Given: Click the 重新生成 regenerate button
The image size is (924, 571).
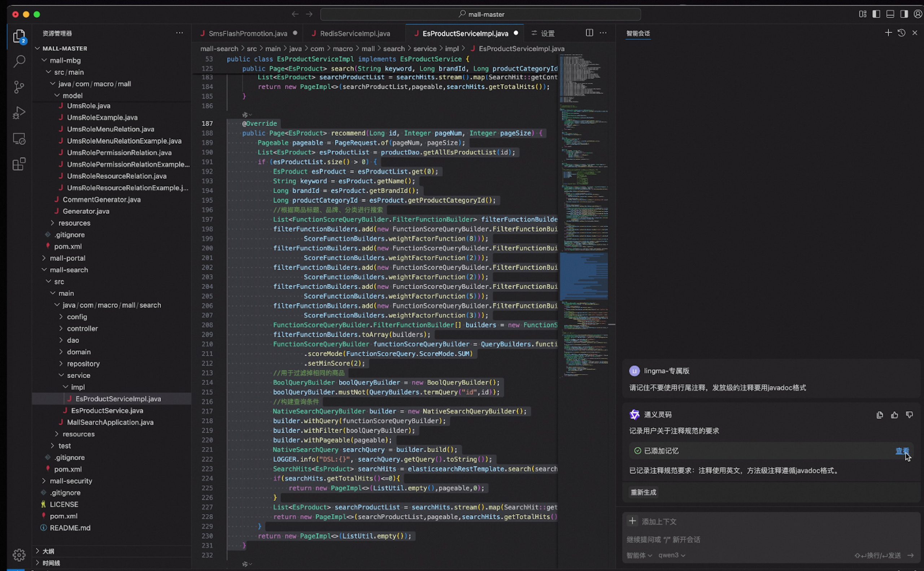Looking at the screenshot, I should tap(644, 492).
